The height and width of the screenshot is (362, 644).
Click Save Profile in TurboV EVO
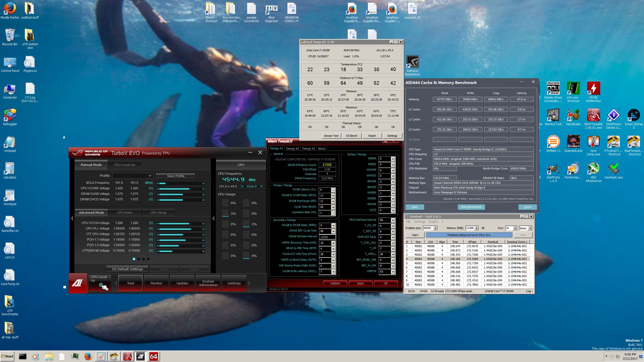176,176
